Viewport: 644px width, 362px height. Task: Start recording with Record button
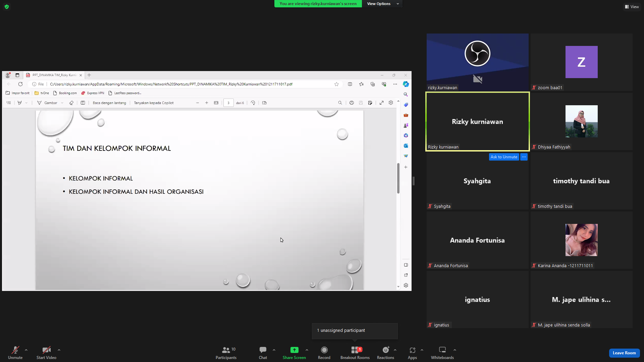tap(324, 353)
